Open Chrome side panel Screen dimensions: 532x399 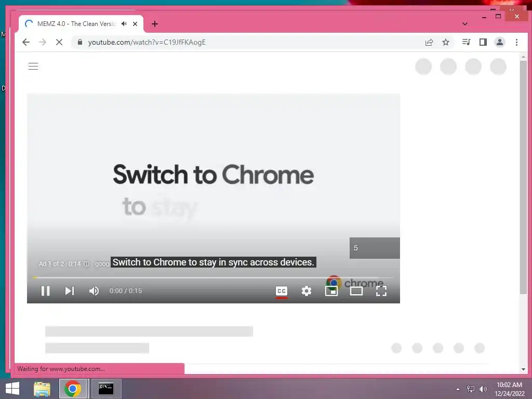point(483,42)
